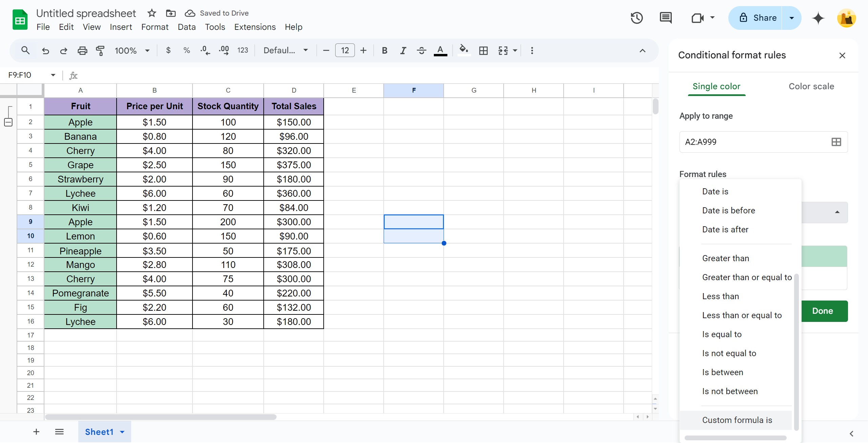This screenshot has height=443, width=868.
Task: Open the Google account avatar
Action: (846, 18)
